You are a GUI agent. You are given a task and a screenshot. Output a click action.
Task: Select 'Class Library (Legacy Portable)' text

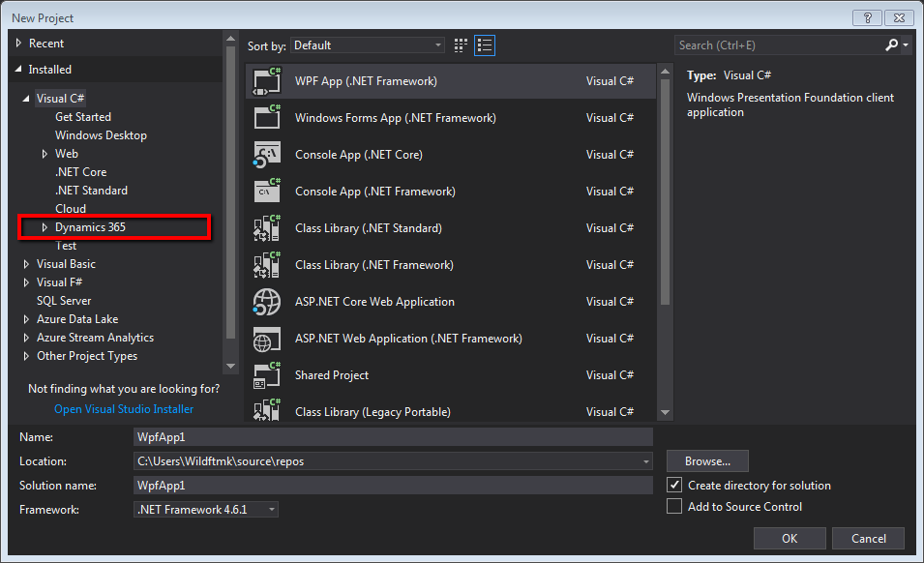(373, 412)
